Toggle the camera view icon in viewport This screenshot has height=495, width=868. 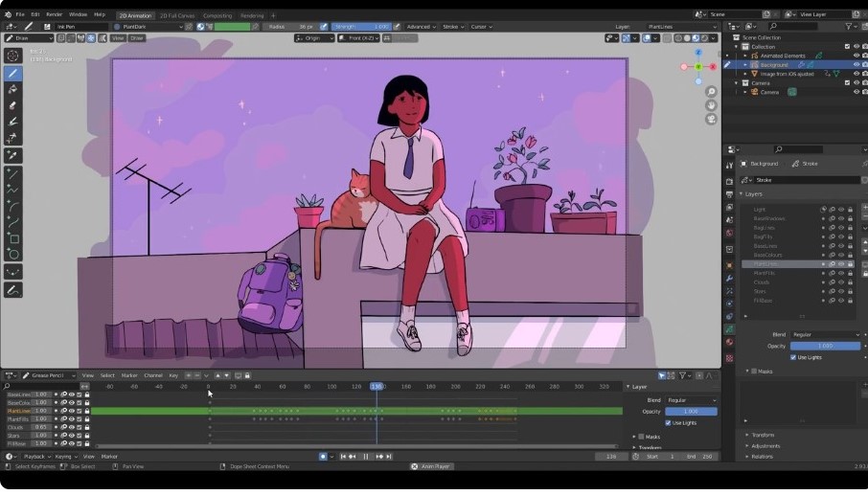pyautogui.click(x=711, y=119)
